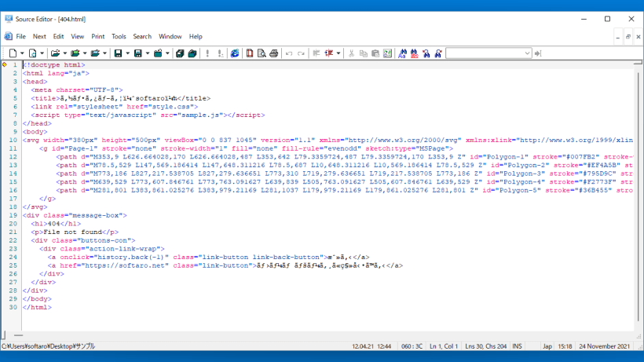This screenshot has height=362, width=644.
Task: Click the find previous binoculars icon
Action: 426,53
